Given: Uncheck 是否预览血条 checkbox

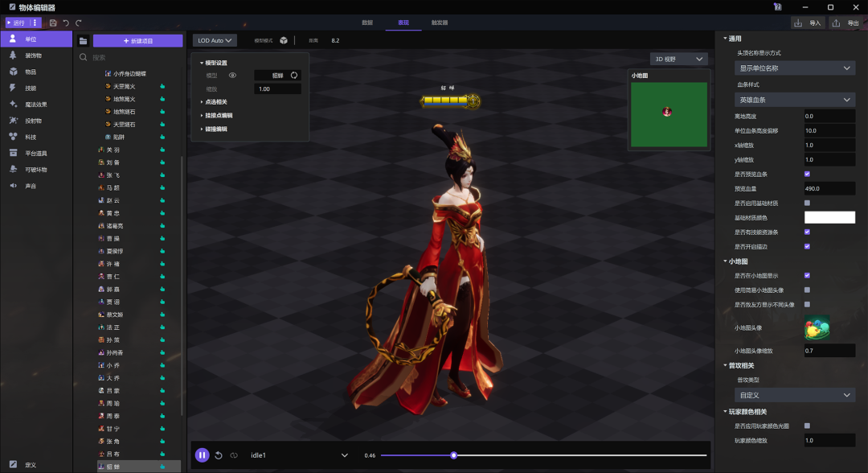Looking at the screenshot, I should [807, 174].
